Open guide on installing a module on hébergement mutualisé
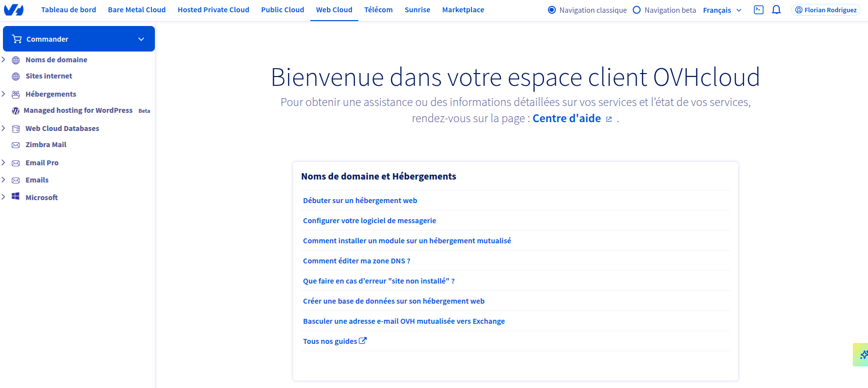This screenshot has height=388, width=868. 407,240
